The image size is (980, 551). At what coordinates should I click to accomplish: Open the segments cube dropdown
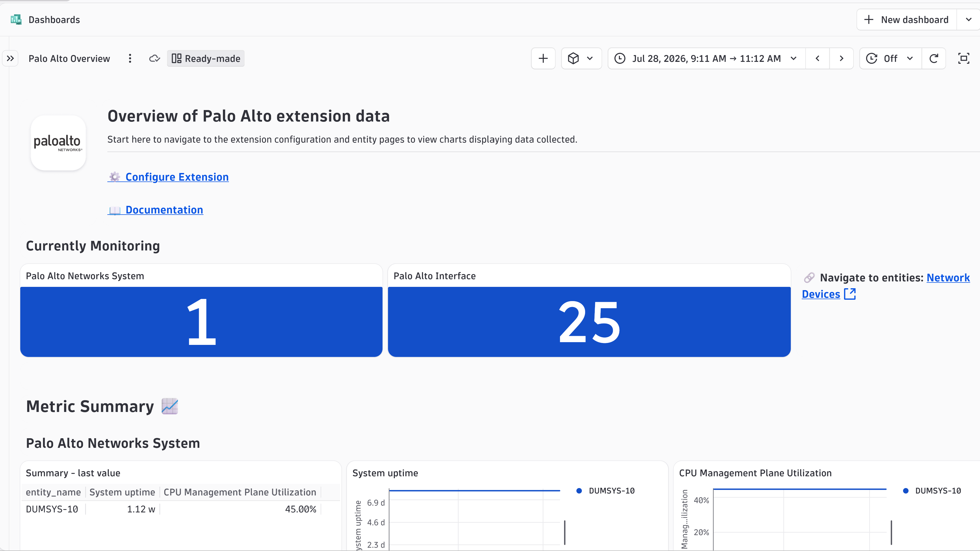pos(581,59)
